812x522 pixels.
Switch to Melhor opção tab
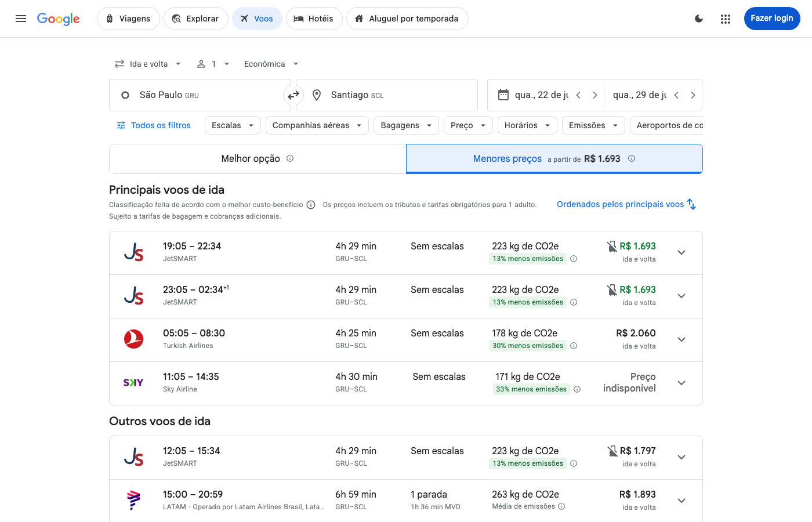pyautogui.click(x=258, y=158)
